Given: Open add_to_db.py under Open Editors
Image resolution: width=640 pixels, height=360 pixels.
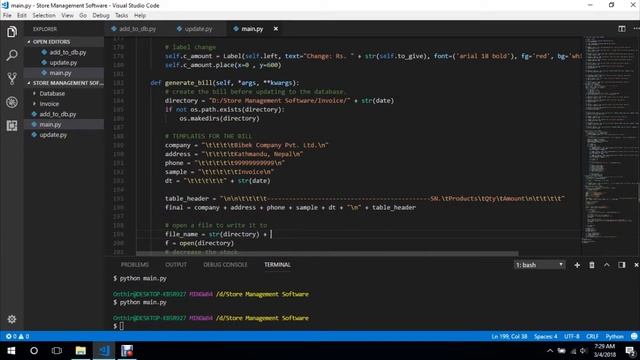Looking at the screenshot, I should pos(64,52).
